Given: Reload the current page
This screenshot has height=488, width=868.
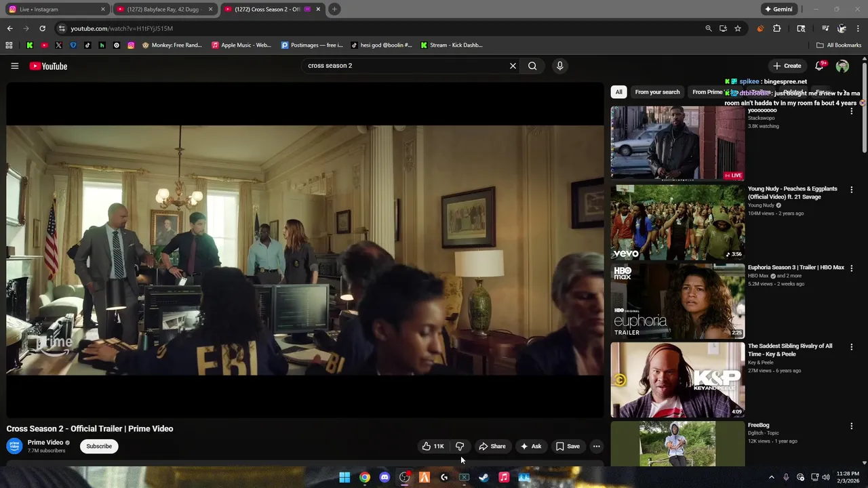Looking at the screenshot, I should click(x=42, y=28).
